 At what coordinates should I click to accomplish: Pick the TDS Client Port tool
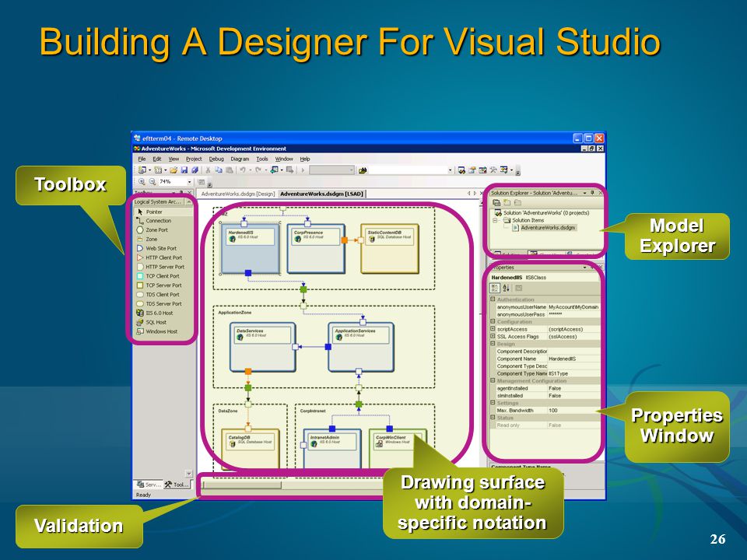tap(163, 295)
